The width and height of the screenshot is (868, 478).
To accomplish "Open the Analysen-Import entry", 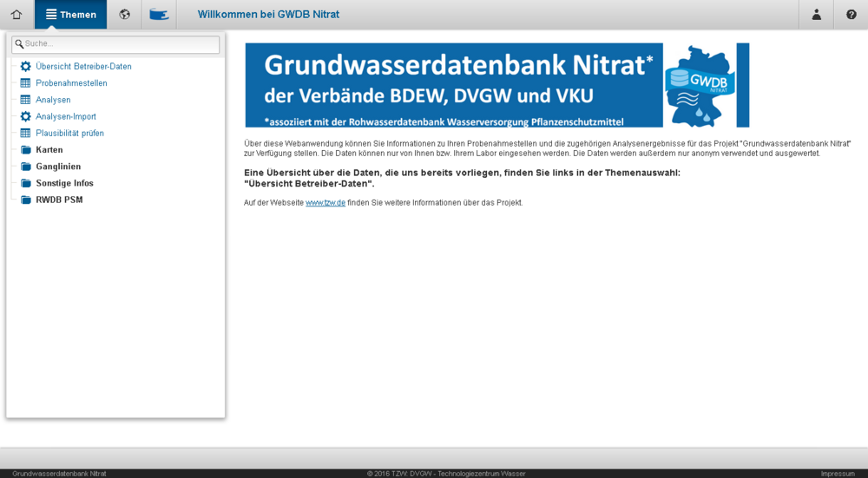I will (65, 116).
